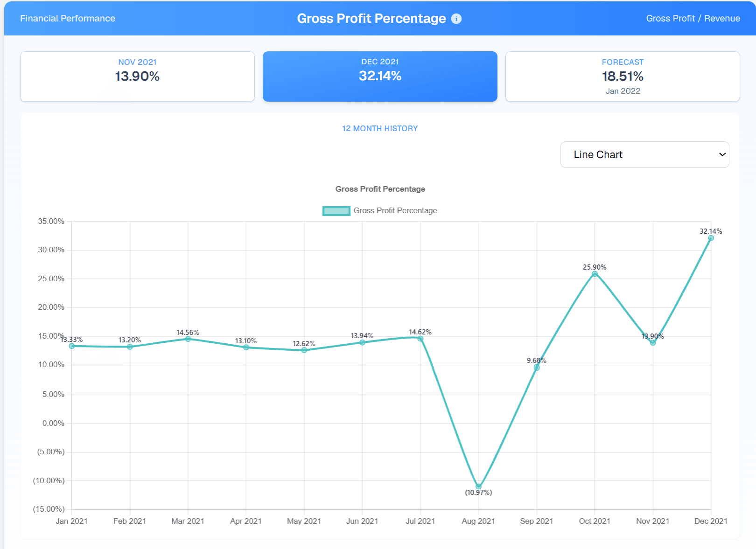
Task: Toggle the Gross Profit Percentage legend swatch
Action: (x=336, y=211)
